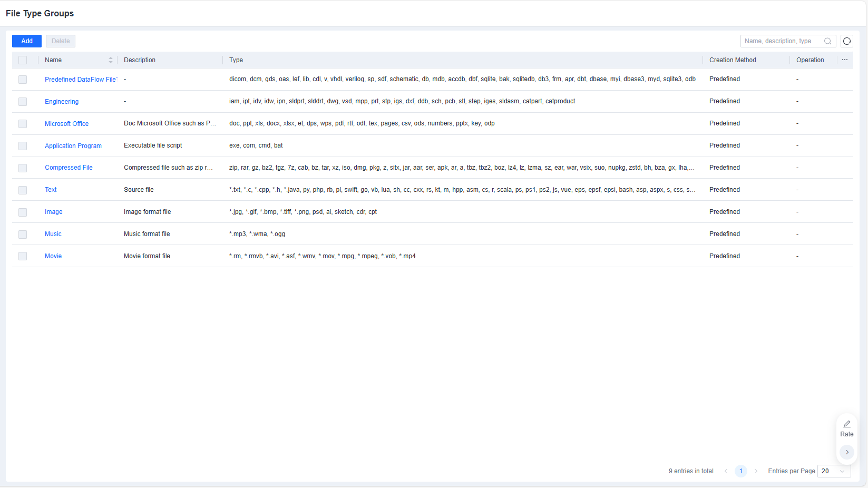Screen dimensions: 868x488
Task: Click the Description column header
Action: point(140,60)
